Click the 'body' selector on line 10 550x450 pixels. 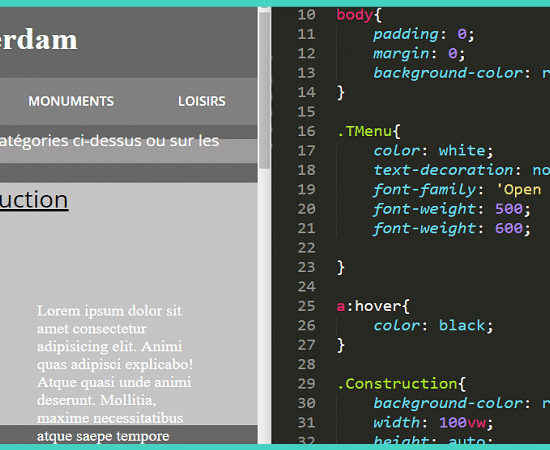(355, 15)
